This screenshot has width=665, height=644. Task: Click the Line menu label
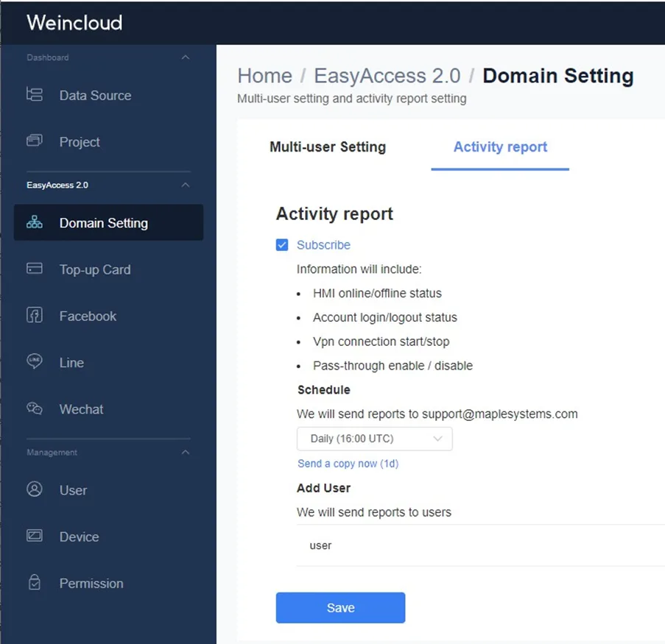coord(71,363)
